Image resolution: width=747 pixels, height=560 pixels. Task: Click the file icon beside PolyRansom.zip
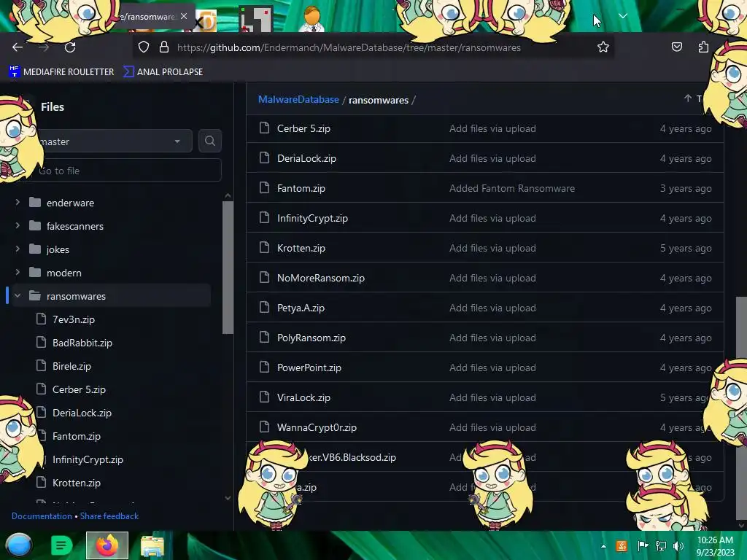(x=264, y=337)
